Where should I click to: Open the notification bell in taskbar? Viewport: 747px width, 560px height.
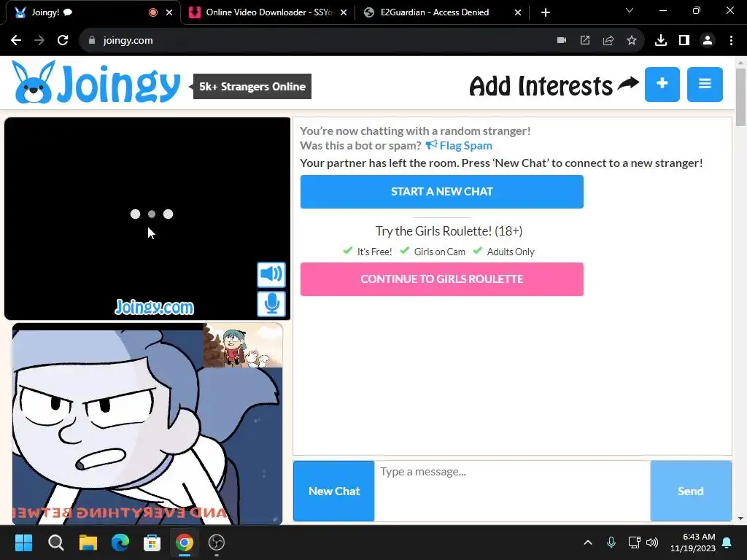[x=727, y=542]
